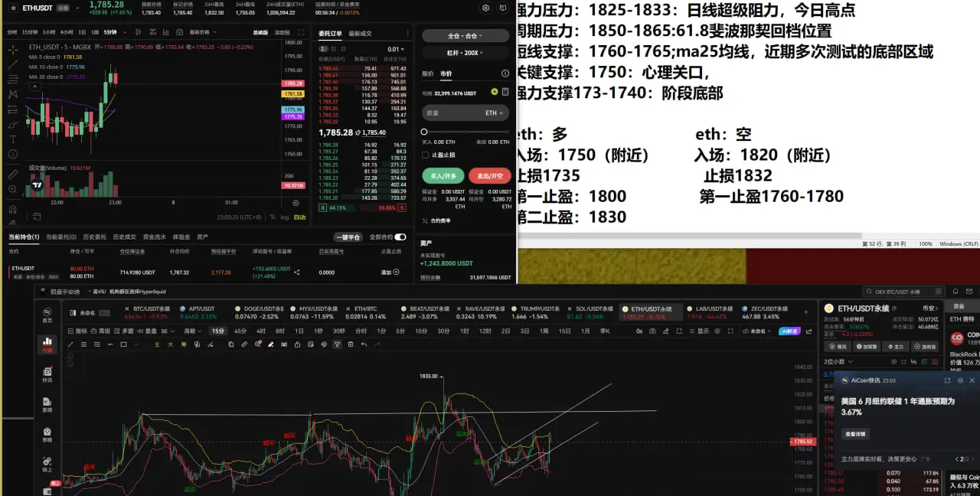Toggle the show-all order book view icon
The width and height of the screenshot is (980, 496).
point(325,49)
